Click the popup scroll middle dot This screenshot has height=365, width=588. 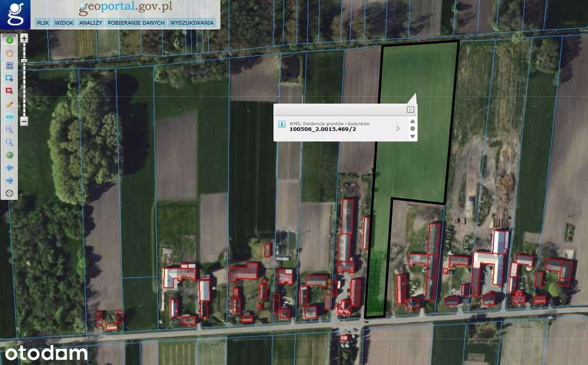click(412, 129)
